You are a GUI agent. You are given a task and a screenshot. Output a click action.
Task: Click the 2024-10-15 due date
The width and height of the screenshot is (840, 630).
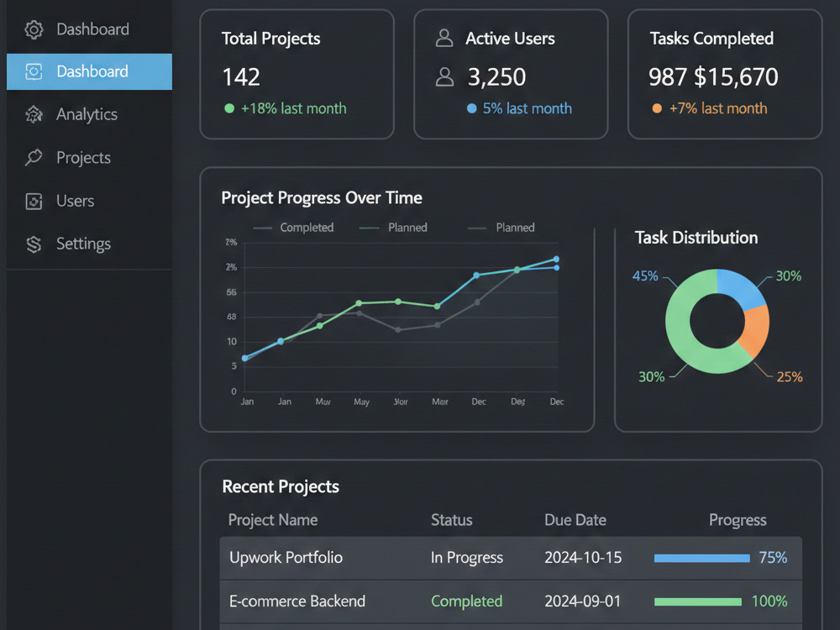(583, 559)
